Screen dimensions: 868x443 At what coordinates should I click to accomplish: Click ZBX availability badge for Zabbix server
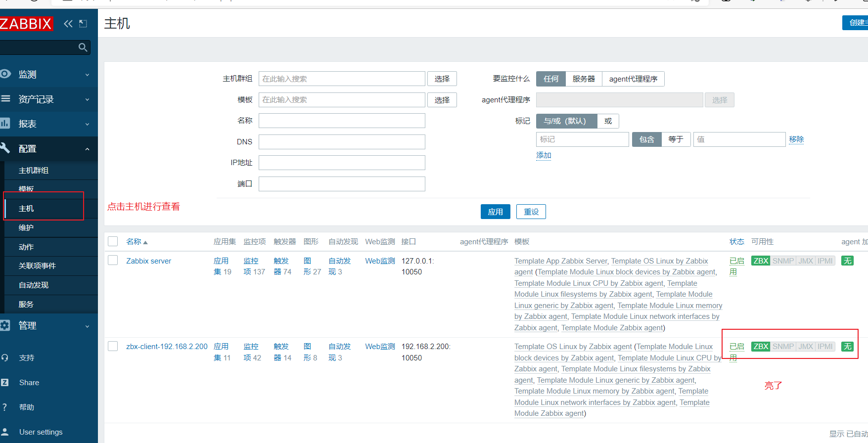pyautogui.click(x=761, y=261)
